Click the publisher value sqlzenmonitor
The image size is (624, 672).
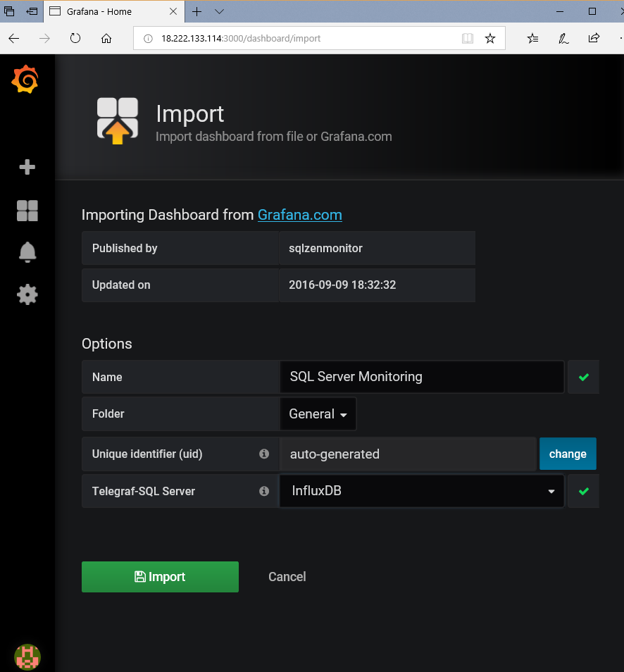tap(325, 248)
